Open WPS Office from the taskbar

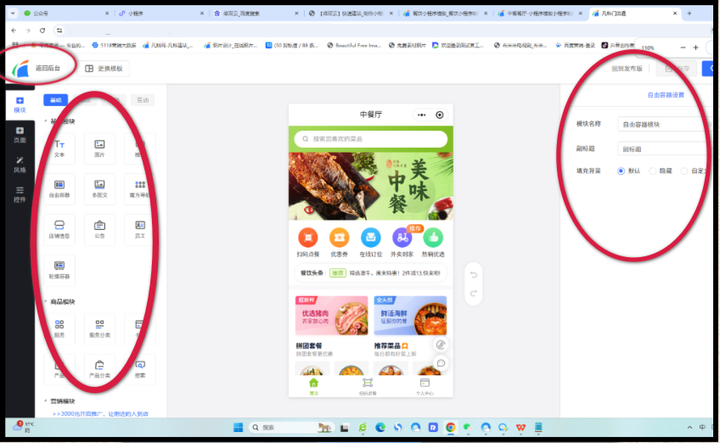[521, 427]
